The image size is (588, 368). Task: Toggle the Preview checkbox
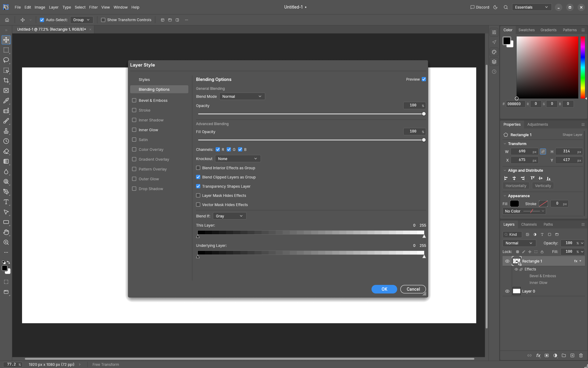pyautogui.click(x=424, y=79)
